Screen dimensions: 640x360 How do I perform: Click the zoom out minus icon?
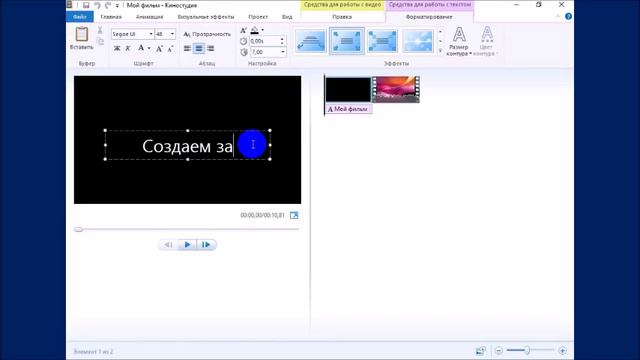pos(498,351)
